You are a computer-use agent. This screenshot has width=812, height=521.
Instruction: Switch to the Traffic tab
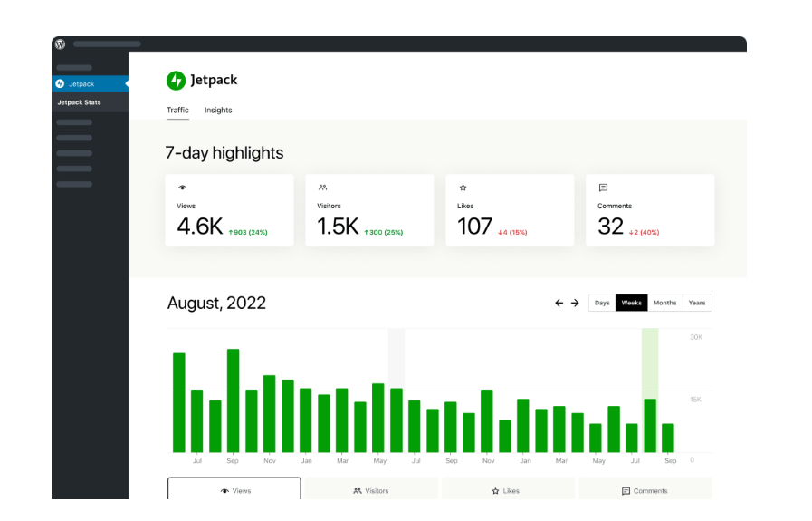[x=177, y=111]
